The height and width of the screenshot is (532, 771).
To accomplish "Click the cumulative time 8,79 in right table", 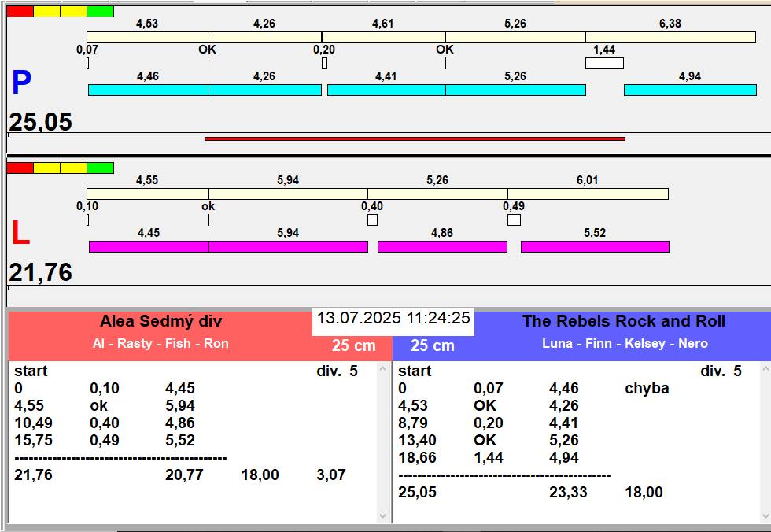I will 413,423.
